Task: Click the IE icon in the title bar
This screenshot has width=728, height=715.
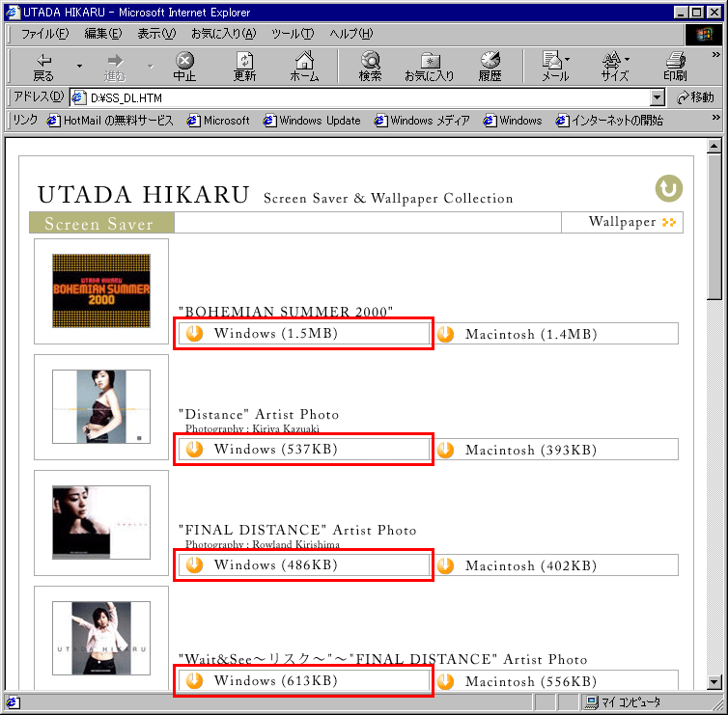Action: click(13, 12)
